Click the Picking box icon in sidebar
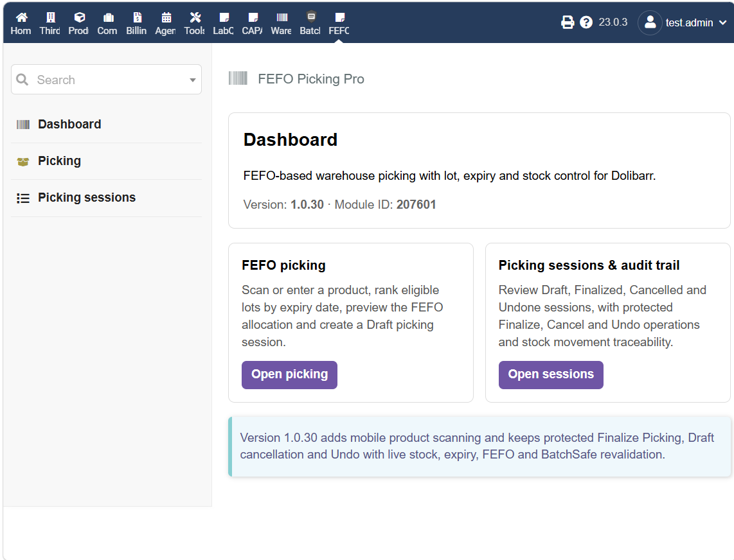 pyautogui.click(x=23, y=161)
